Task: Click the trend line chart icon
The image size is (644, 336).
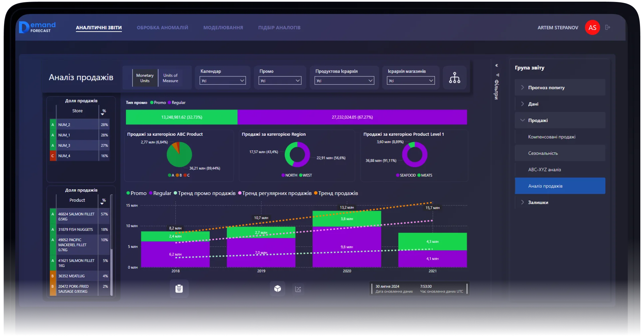Action: (298, 289)
